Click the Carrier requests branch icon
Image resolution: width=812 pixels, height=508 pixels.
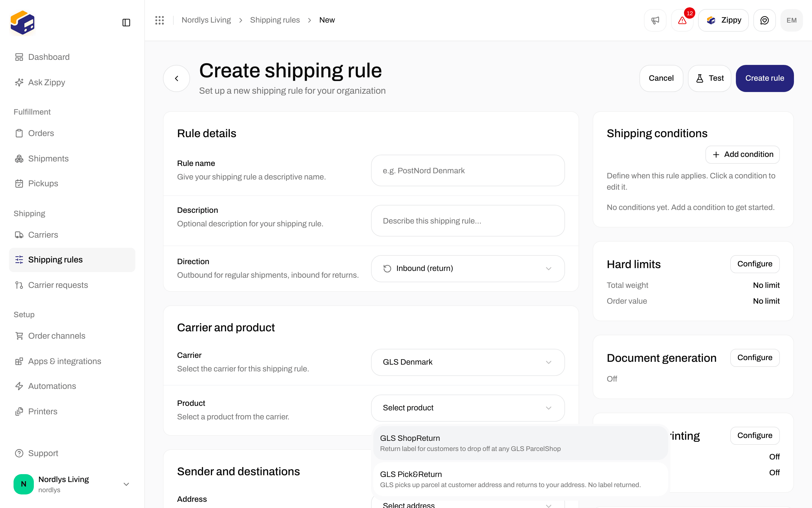point(19,285)
